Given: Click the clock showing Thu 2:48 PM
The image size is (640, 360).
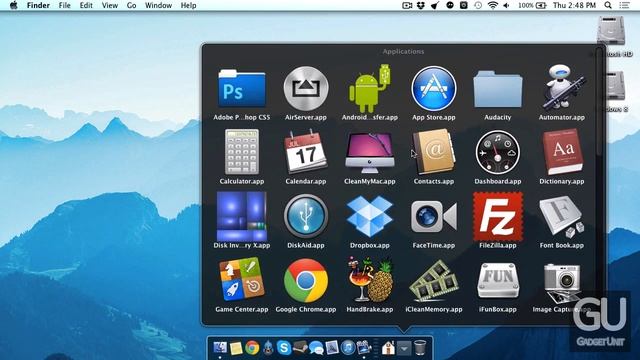Looking at the screenshot, I should point(574,5).
